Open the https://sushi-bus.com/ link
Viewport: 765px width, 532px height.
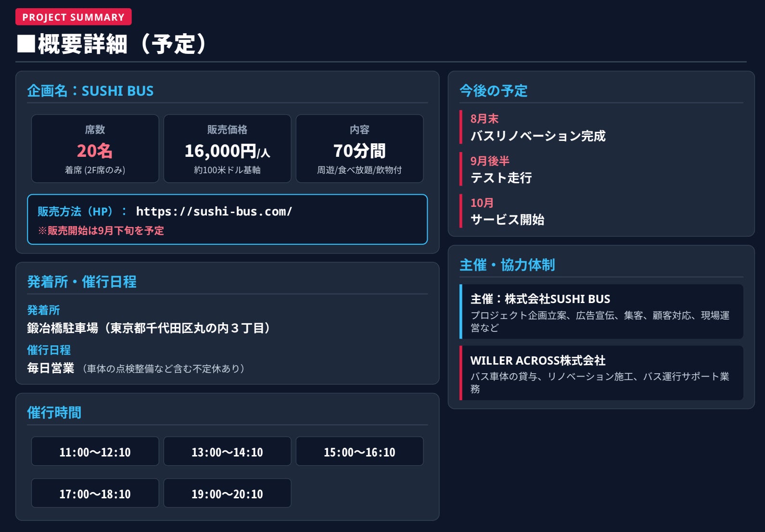tap(214, 212)
